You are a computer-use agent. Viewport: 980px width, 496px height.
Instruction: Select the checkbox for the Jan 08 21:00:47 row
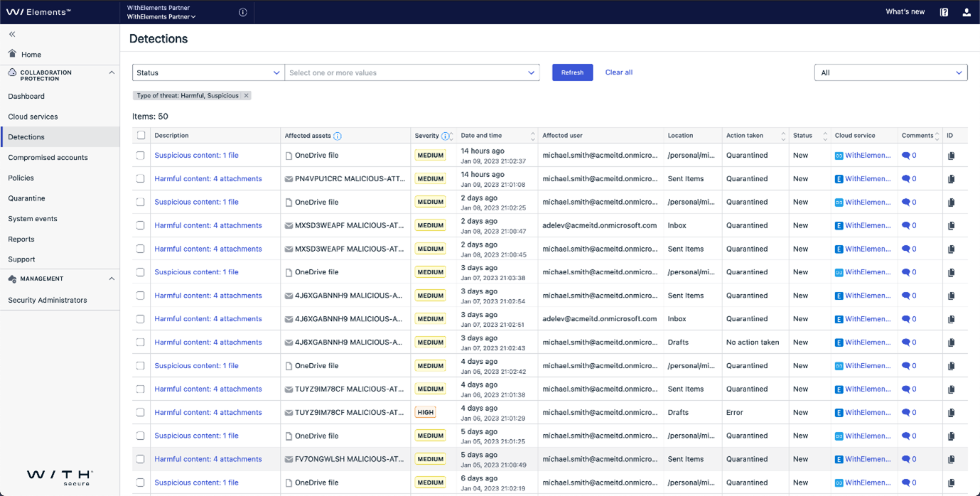pos(141,226)
